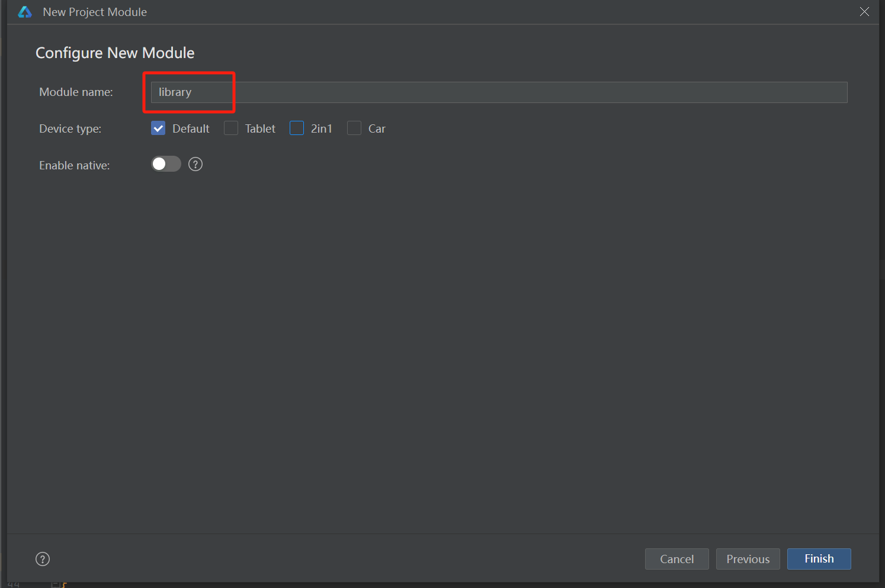The image size is (885, 588).
Task: Check the 2in1 device type
Action: point(297,128)
